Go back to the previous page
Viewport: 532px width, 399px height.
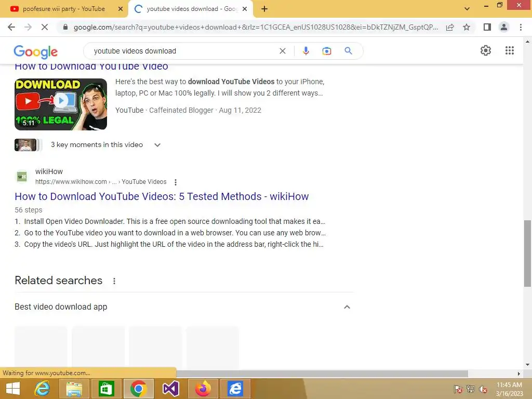coord(11,27)
